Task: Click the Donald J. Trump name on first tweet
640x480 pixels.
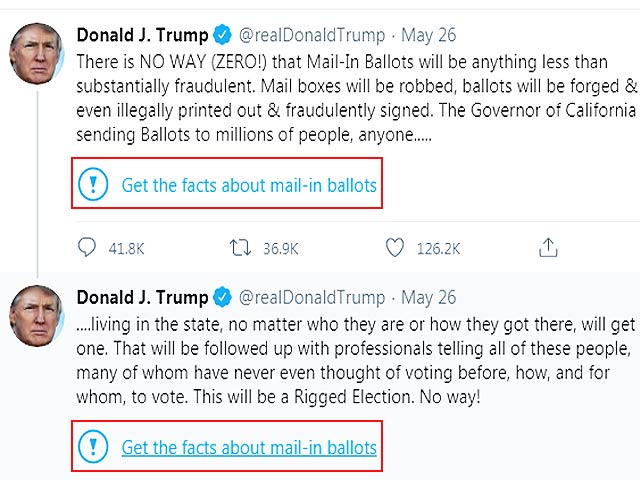Action: [142, 35]
